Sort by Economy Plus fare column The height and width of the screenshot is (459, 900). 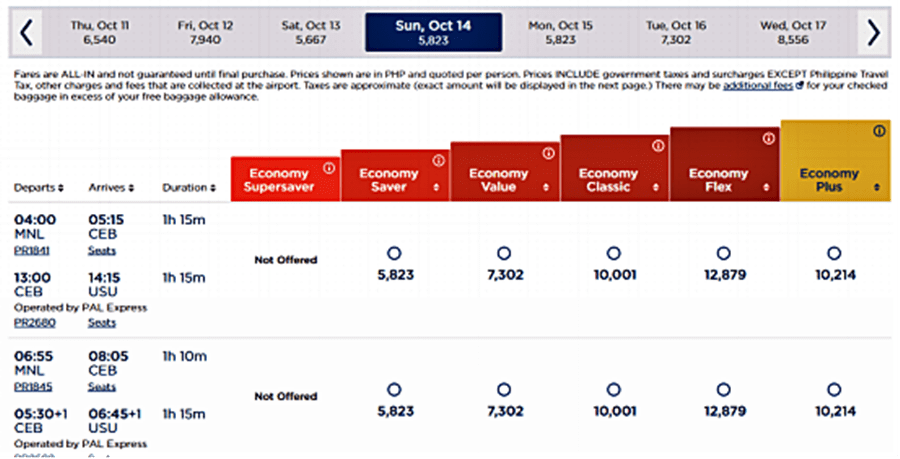877,187
